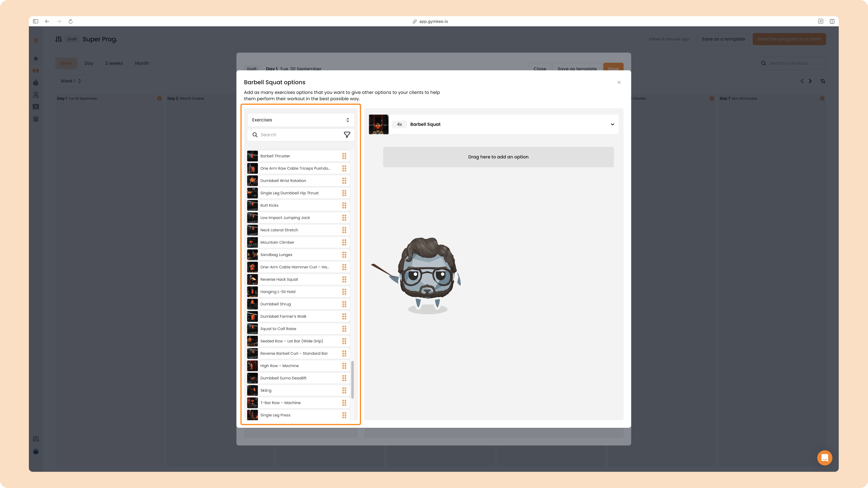This screenshot has width=868, height=488.
Task: Click the Drag here to add an option area
Action: [498, 157]
